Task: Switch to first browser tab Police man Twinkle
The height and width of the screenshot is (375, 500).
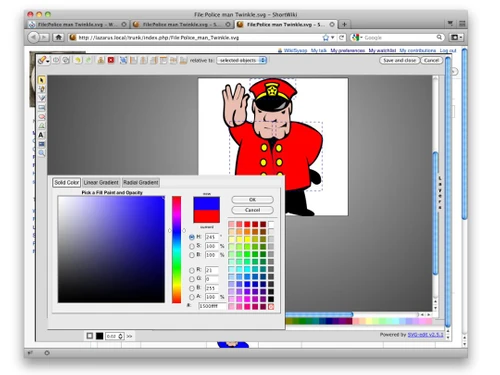Action: click(78, 24)
